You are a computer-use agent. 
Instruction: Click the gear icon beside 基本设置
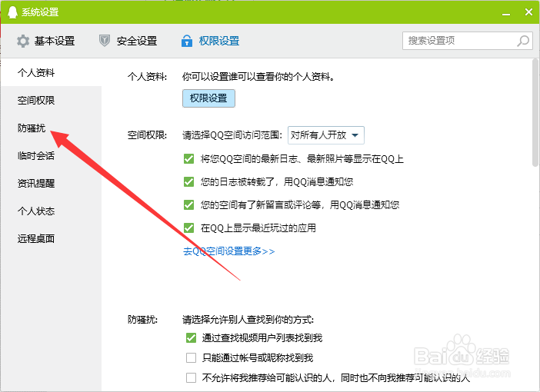[x=23, y=41]
